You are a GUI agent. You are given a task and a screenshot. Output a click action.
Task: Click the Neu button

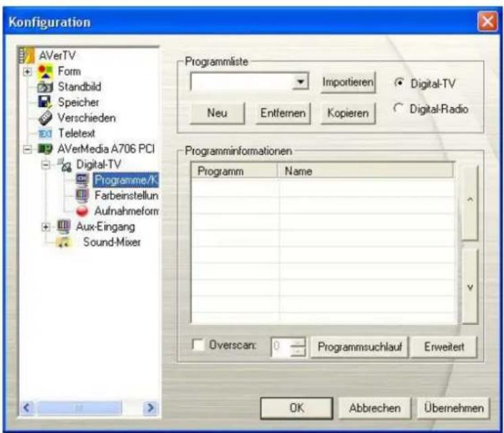[x=217, y=113]
